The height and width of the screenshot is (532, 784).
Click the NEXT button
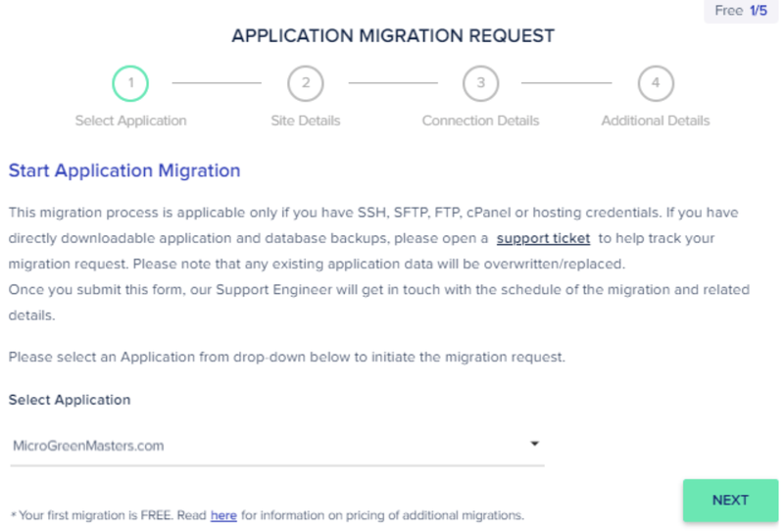pos(730,500)
